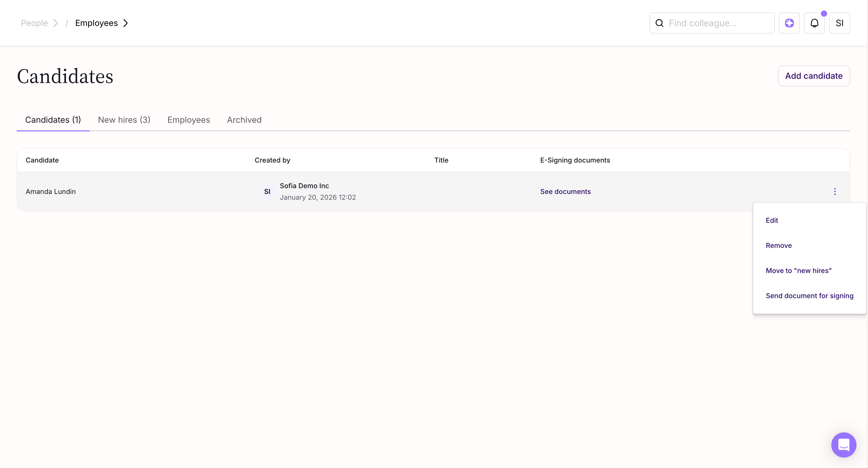Click the three-dot menu on Amanda Lundin's row

(x=834, y=192)
